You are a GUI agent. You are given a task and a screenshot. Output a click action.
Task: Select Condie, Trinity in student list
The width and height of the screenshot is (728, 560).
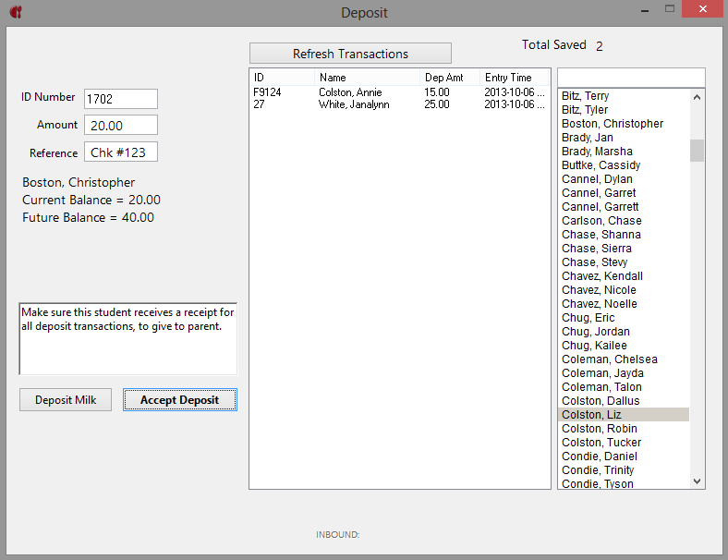(623, 470)
